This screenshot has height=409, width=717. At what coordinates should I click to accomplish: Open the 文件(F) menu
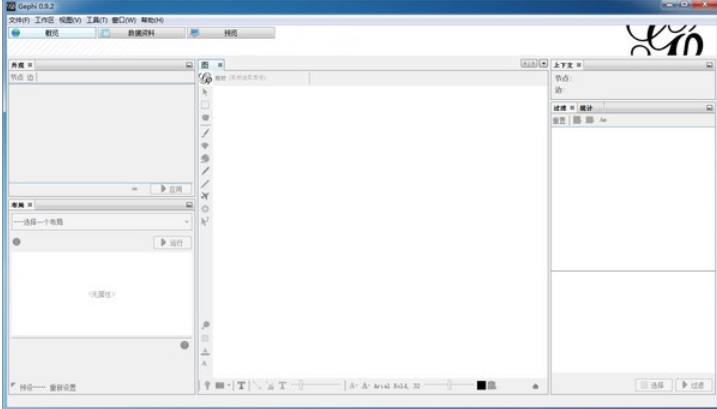19,20
